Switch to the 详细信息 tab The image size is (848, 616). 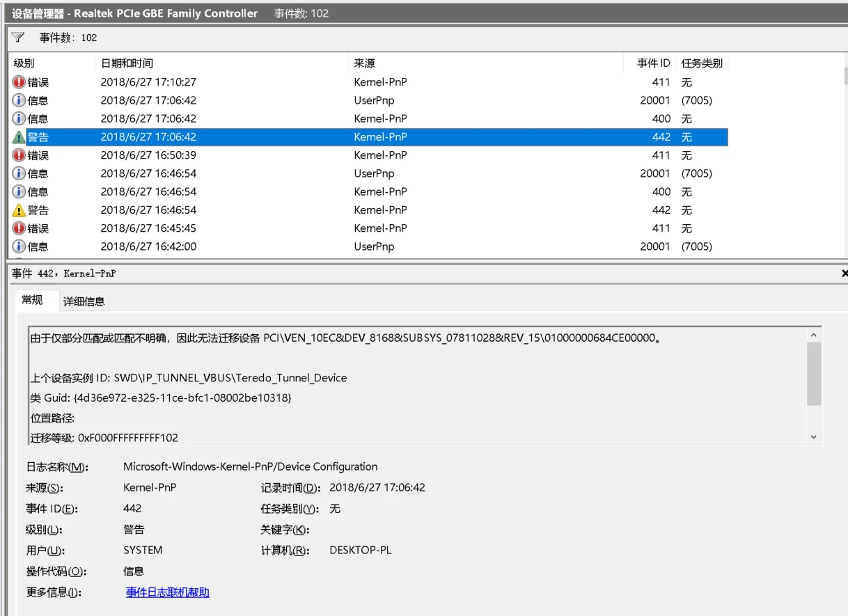tap(84, 301)
